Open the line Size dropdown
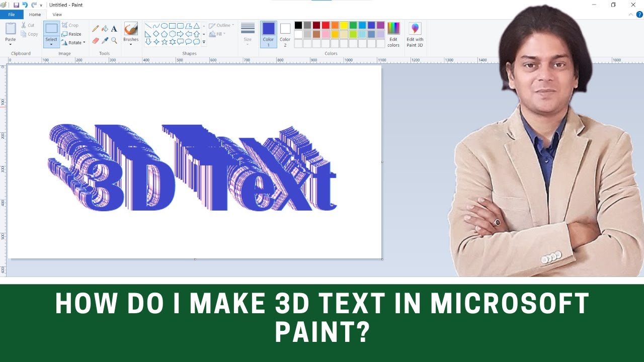Viewport: 644px width, 362px height. pyautogui.click(x=248, y=34)
